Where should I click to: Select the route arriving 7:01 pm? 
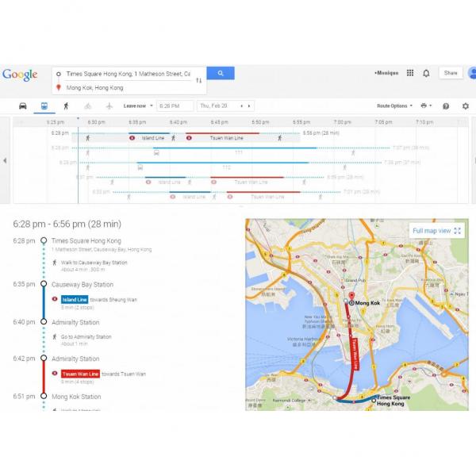(x=236, y=194)
